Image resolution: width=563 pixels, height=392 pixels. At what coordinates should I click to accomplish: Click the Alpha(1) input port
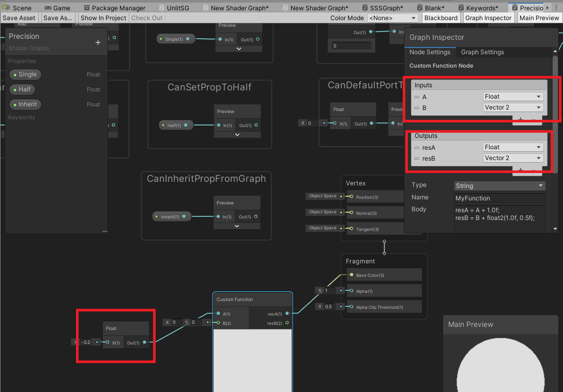pos(352,291)
